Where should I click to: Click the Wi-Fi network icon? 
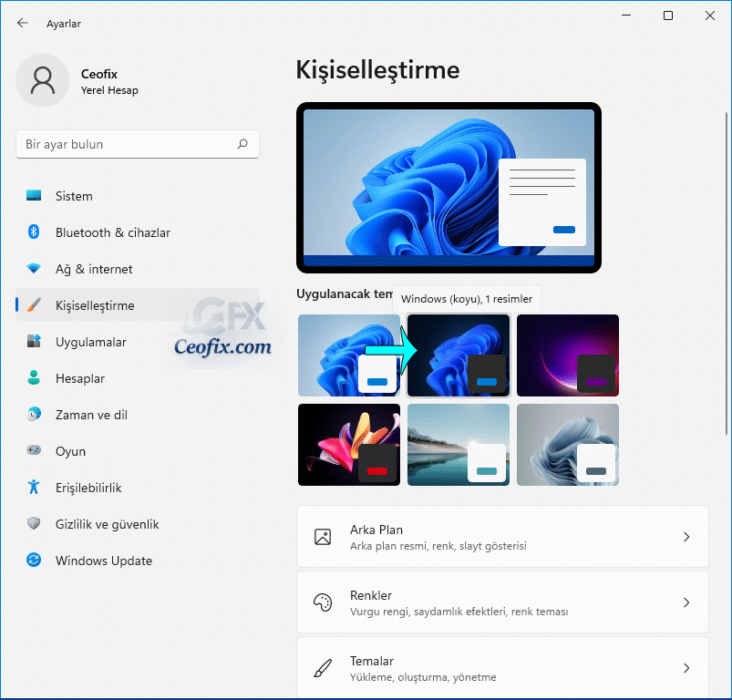coord(34,268)
